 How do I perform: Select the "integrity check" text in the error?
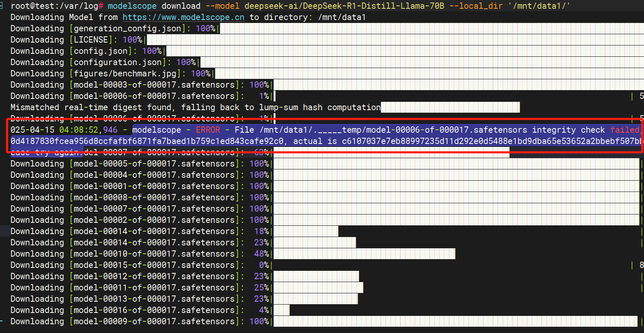569,130
